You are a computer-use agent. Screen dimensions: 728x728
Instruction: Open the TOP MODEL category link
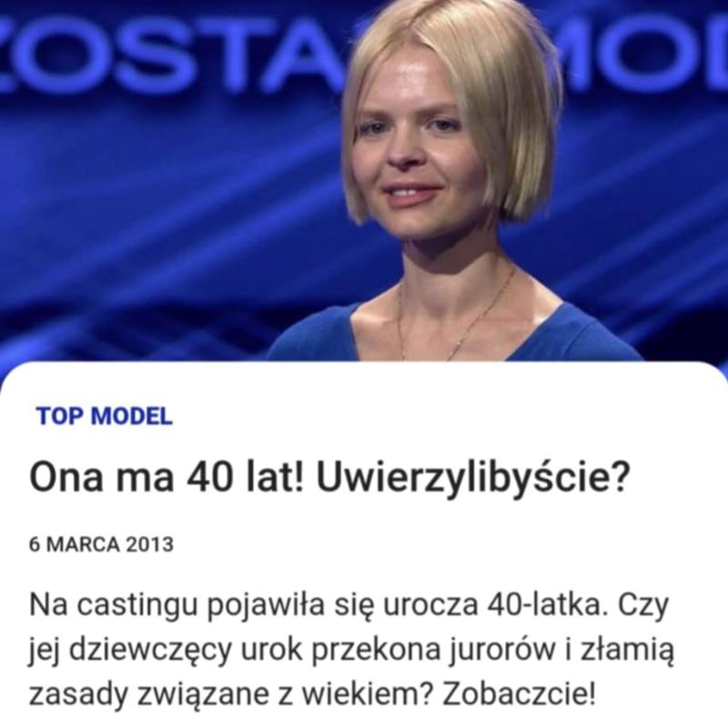[x=105, y=416]
